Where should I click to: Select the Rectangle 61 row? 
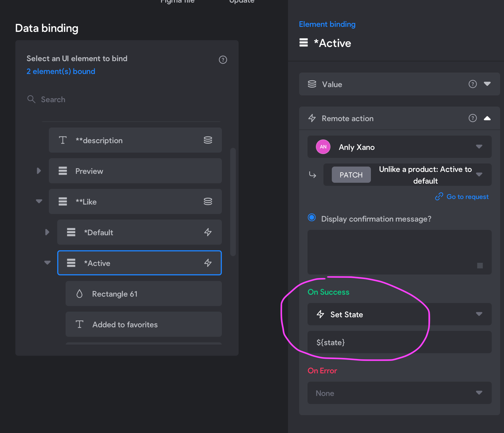coord(144,294)
